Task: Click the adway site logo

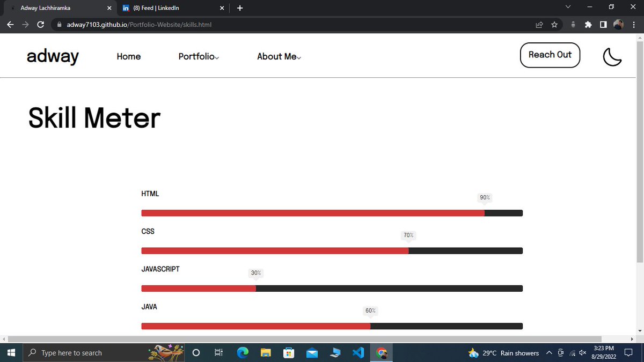Action: [x=53, y=56]
